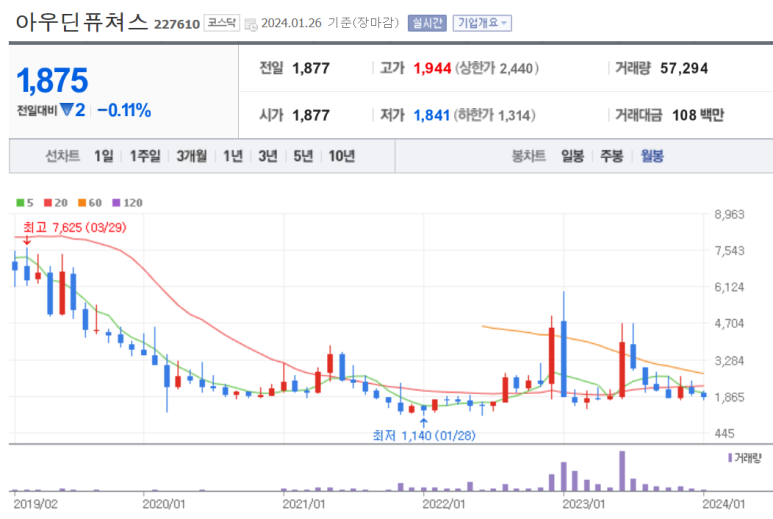773x519 pixels.
Task: Click the 고가 value 1,944
Action: click(432, 68)
